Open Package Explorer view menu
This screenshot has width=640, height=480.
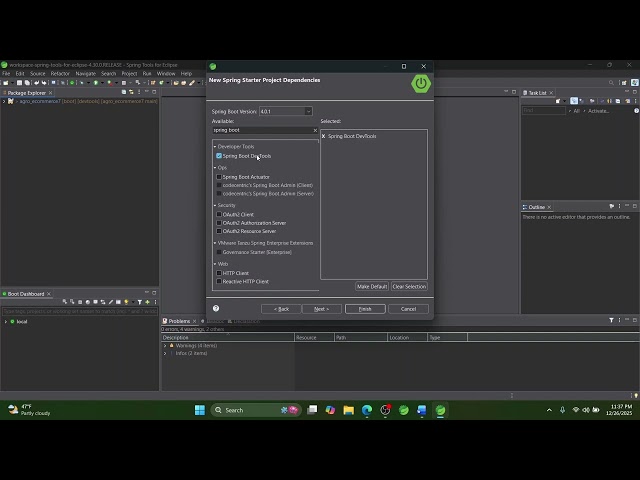(x=139, y=92)
